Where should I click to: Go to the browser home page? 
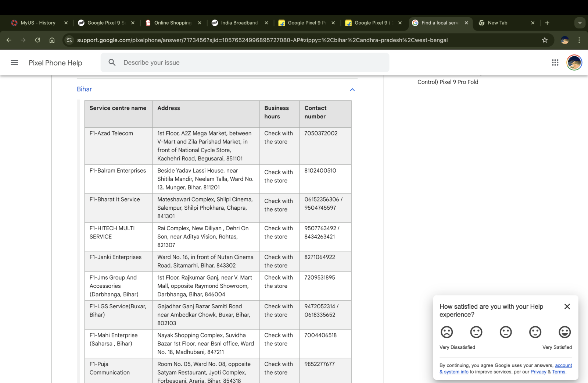52,40
